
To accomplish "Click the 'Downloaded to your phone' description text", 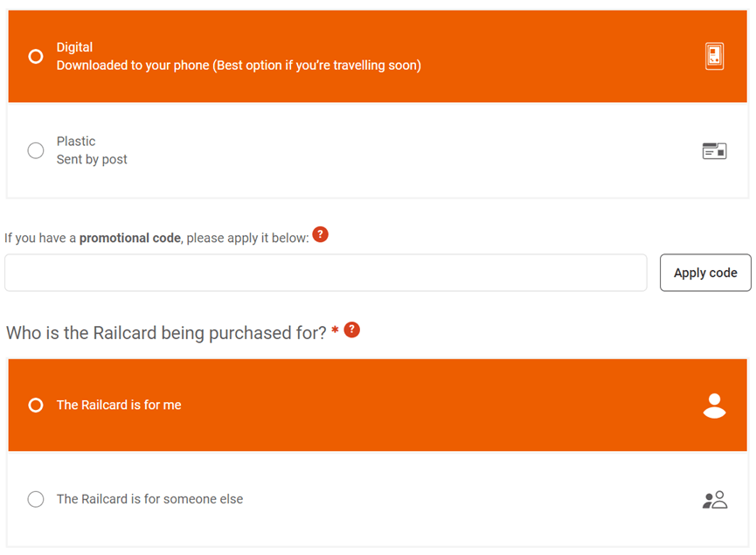I will [x=239, y=66].
